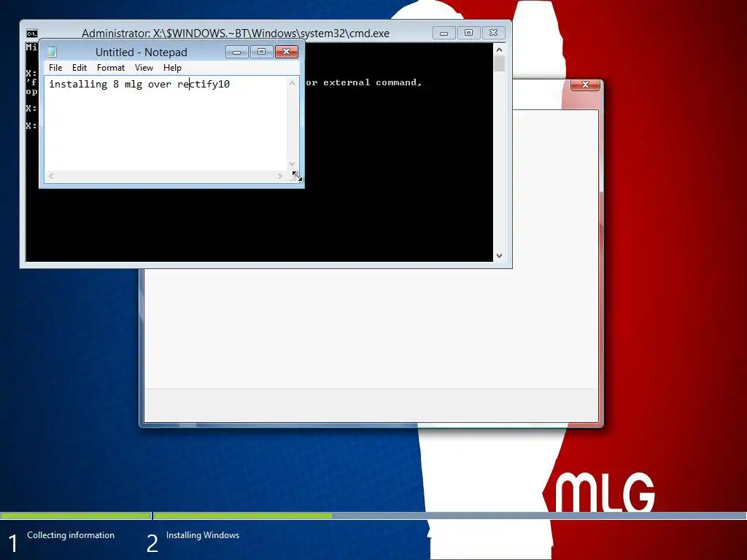Close the Windows setup dialog behind cmd
This screenshot has width=747, height=560.
(585, 85)
